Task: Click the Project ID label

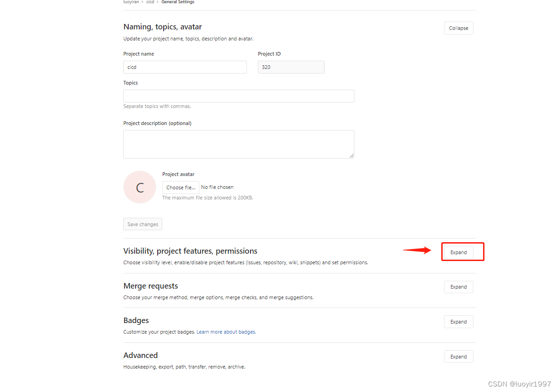Action: (x=269, y=54)
